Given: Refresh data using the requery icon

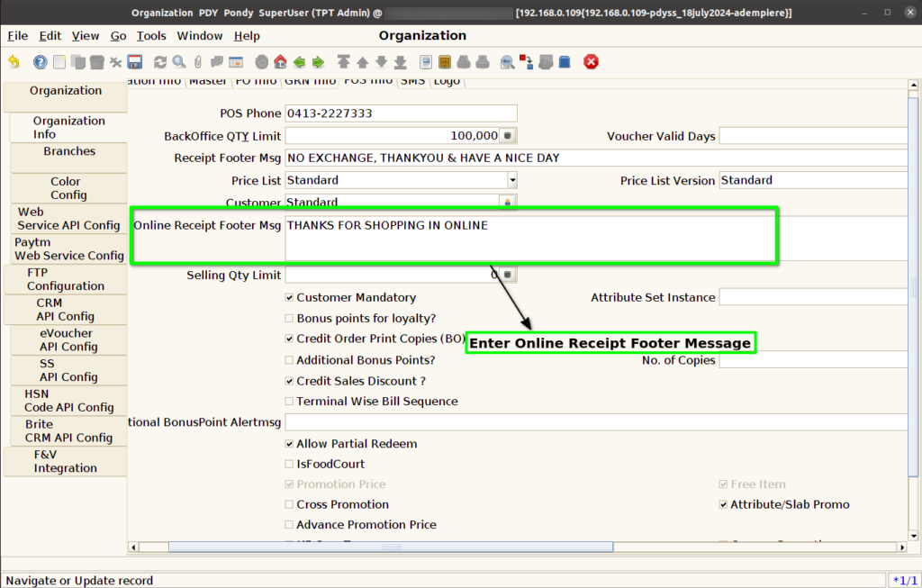Looking at the screenshot, I should click(160, 62).
